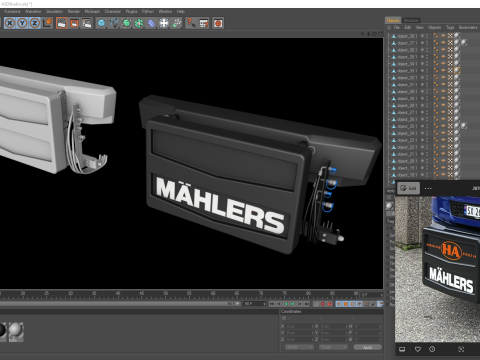Image resolution: width=480 pixels, height=360 pixels.
Task: Toggle position keyframe recording icon
Action: pyautogui.click(x=339, y=304)
